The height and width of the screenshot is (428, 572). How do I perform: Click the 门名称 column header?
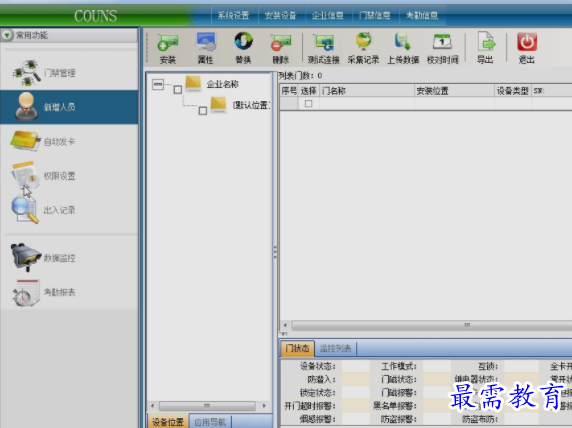367,91
